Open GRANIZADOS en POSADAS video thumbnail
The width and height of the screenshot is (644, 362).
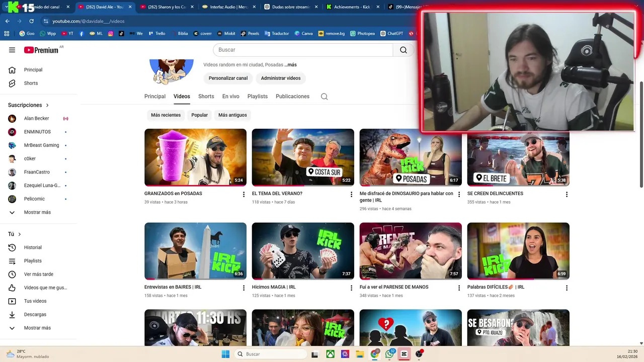195,157
